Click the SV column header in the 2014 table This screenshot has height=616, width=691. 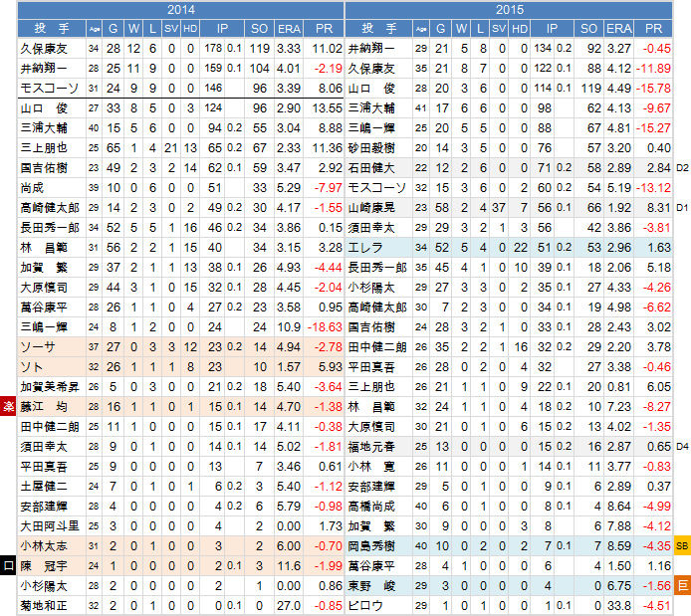click(x=171, y=29)
